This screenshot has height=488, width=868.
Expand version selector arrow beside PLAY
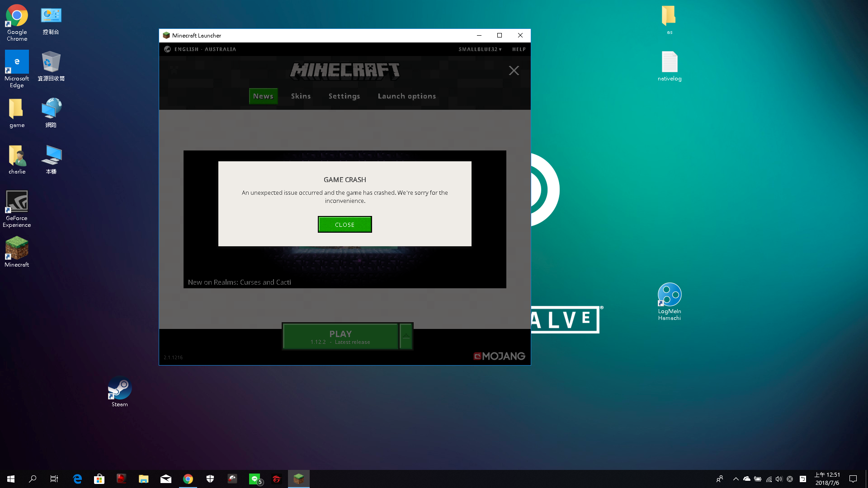(406, 337)
